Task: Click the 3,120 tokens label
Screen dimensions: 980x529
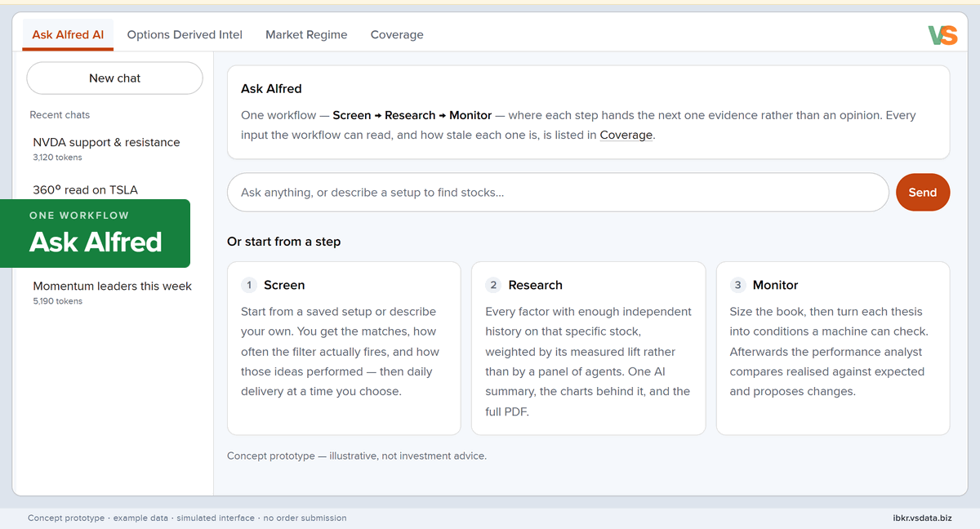Action: point(57,158)
